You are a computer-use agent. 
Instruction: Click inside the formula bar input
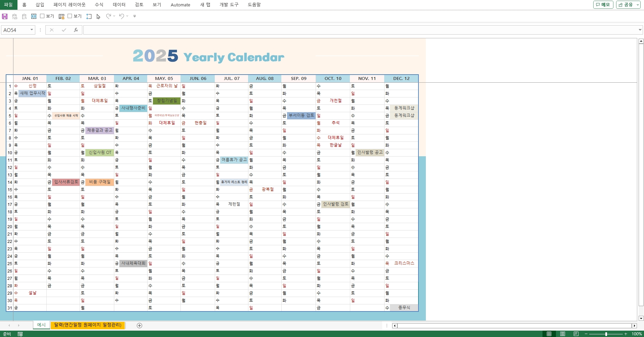click(x=360, y=30)
